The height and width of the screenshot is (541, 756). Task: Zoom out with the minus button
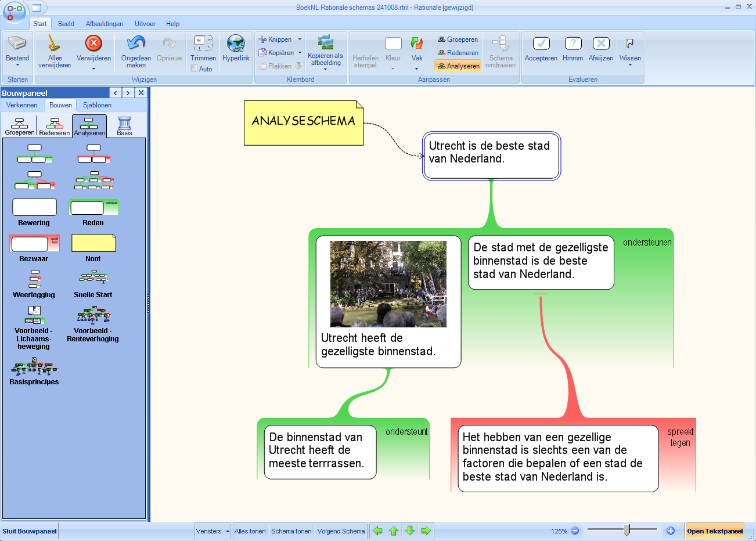pyautogui.click(x=575, y=531)
